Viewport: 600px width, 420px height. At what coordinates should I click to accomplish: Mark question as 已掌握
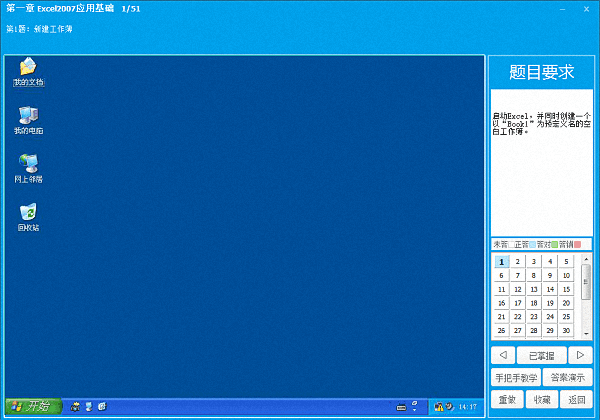(x=541, y=355)
